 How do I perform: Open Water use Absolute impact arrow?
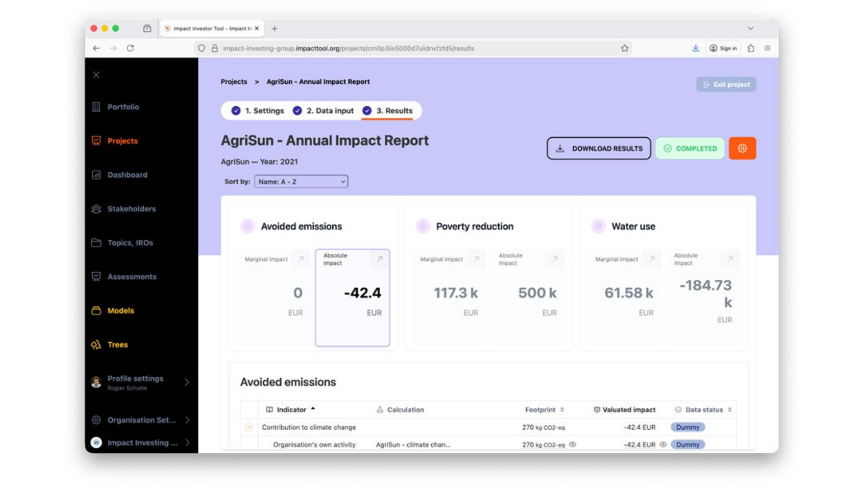730,259
